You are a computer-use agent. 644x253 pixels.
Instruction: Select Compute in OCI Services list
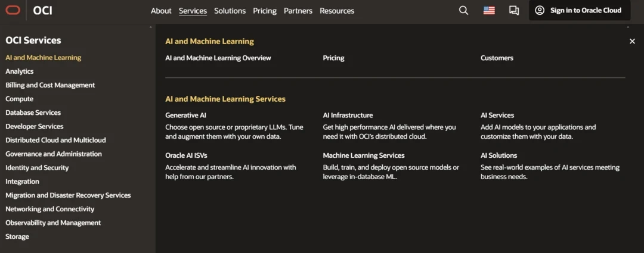click(x=20, y=99)
